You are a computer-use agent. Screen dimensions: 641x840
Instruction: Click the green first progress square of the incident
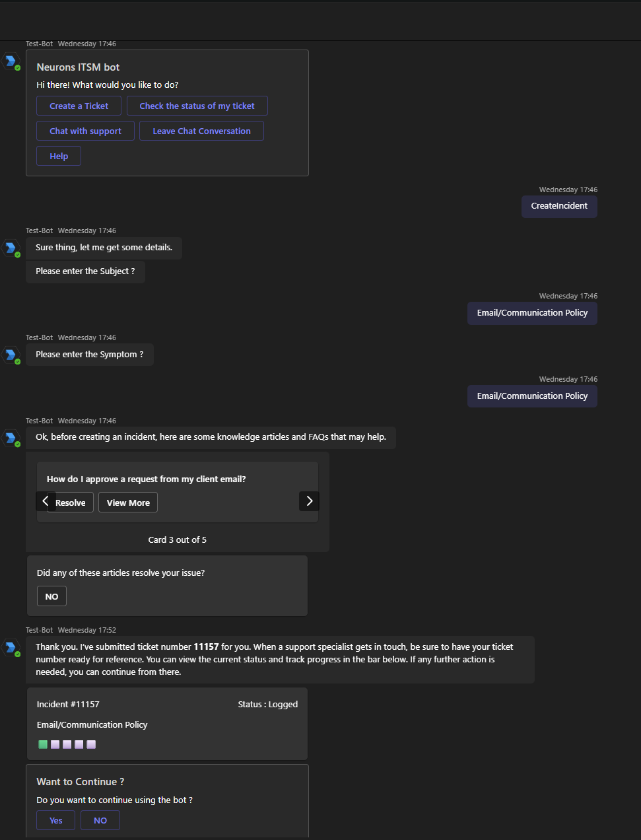click(x=43, y=744)
